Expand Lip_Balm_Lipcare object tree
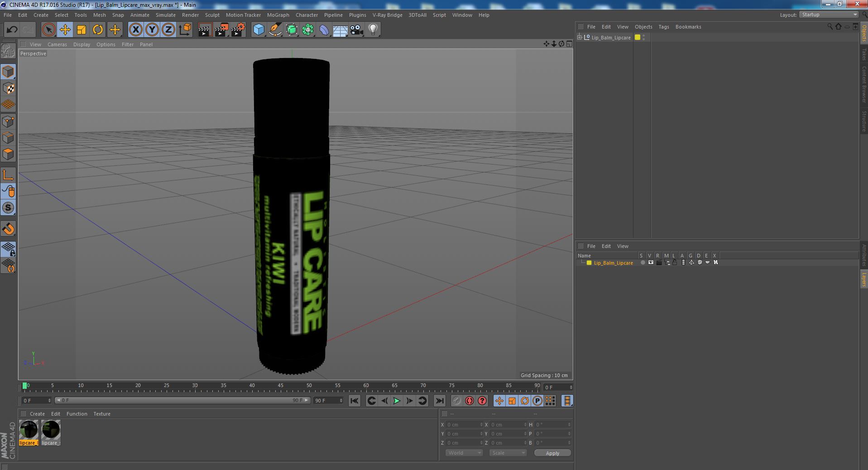This screenshot has height=470, width=868. (579, 37)
